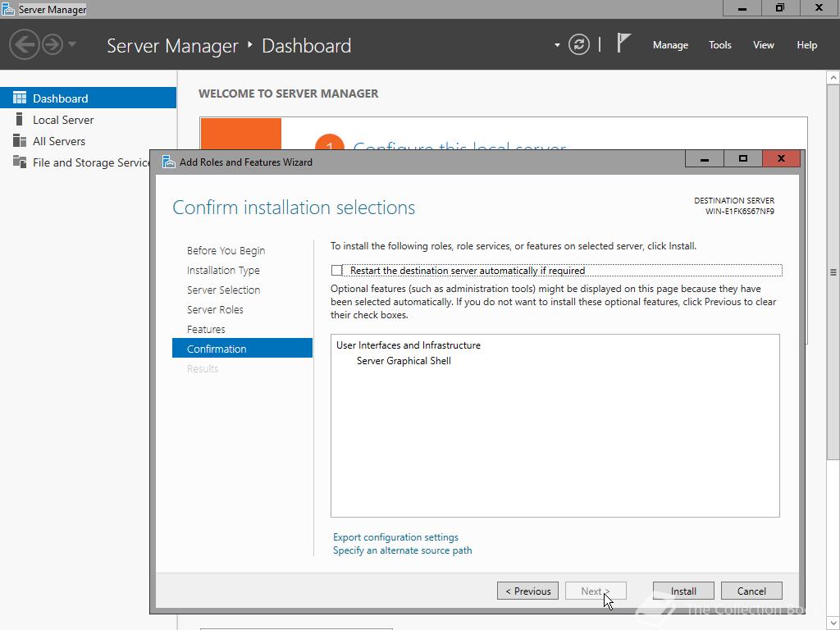This screenshot has width=840, height=630.
Task: Click the Local Server icon in the sidebar
Action: point(20,119)
